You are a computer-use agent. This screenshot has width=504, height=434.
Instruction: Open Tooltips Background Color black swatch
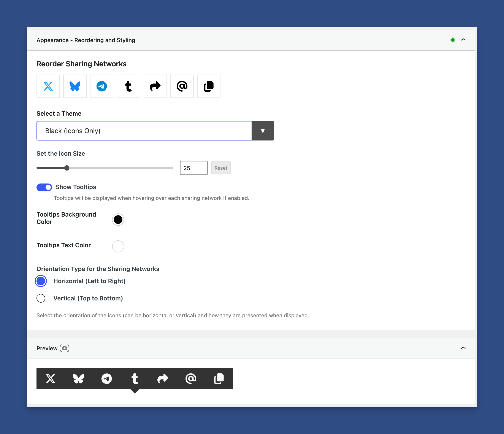pyautogui.click(x=118, y=220)
